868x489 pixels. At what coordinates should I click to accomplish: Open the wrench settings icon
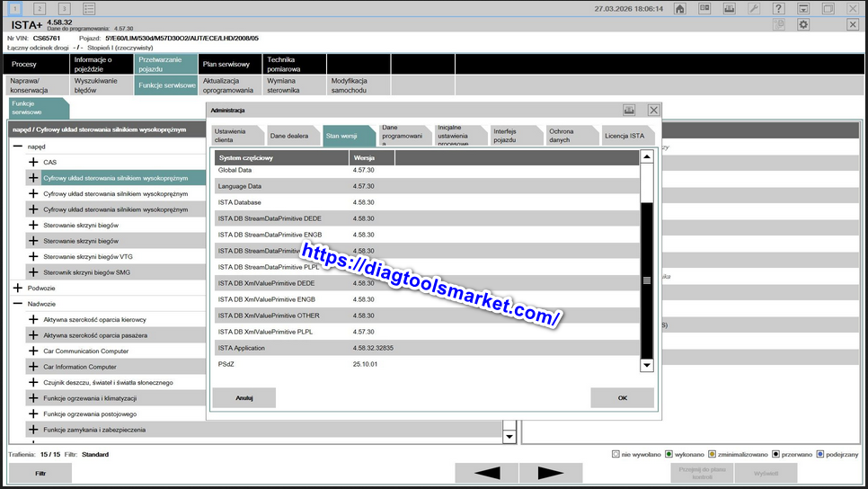(x=754, y=8)
